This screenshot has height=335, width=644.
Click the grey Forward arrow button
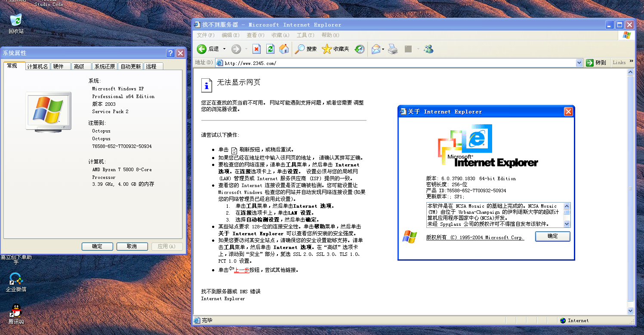(x=236, y=49)
